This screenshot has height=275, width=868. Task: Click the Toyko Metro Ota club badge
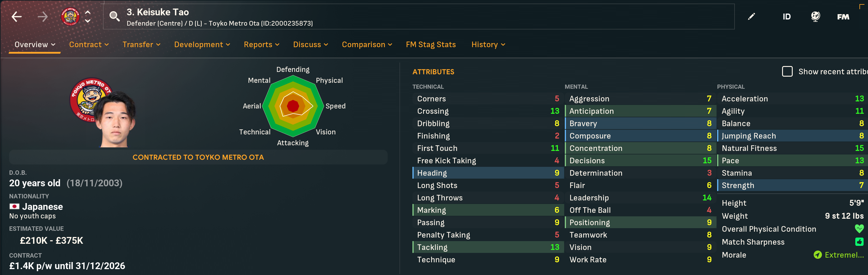[x=70, y=17]
